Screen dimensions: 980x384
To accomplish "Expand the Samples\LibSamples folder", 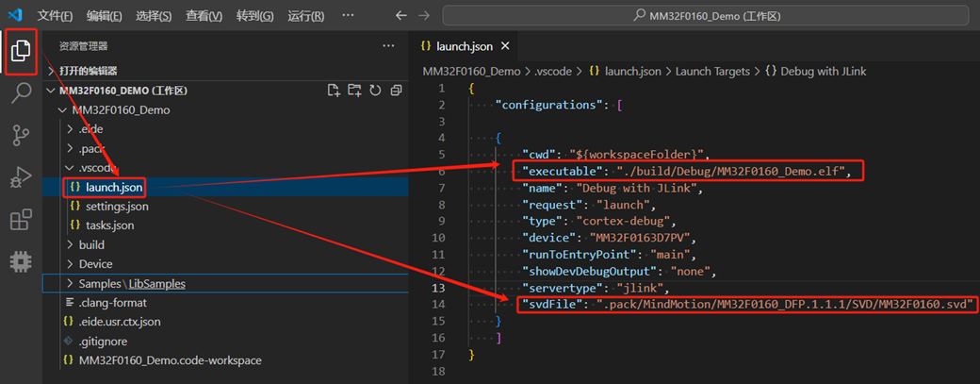I will pyautogui.click(x=132, y=283).
